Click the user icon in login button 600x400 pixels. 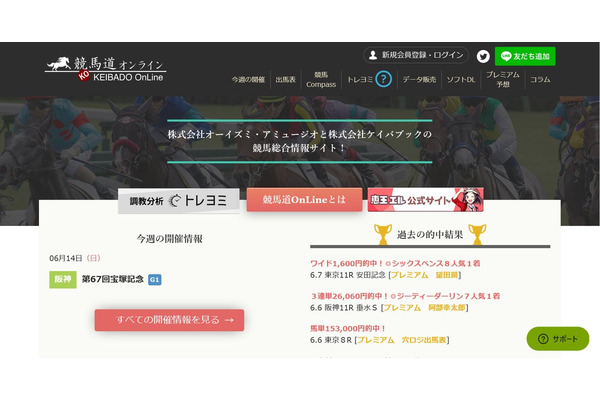(x=373, y=55)
